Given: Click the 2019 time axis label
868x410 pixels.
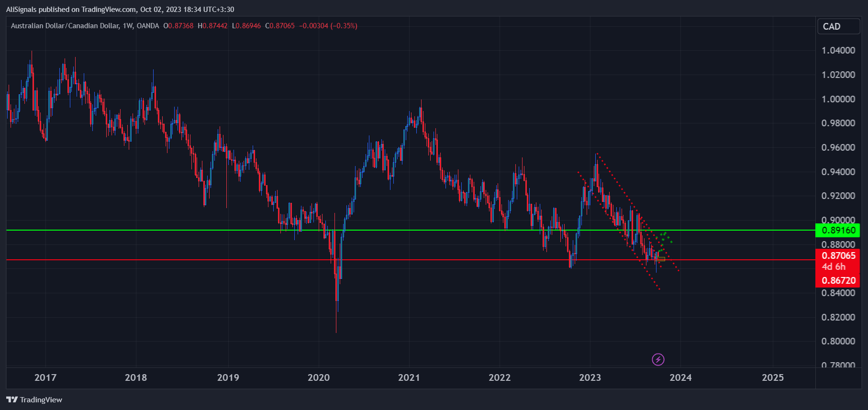Looking at the screenshot, I should [x=228, y=377].
